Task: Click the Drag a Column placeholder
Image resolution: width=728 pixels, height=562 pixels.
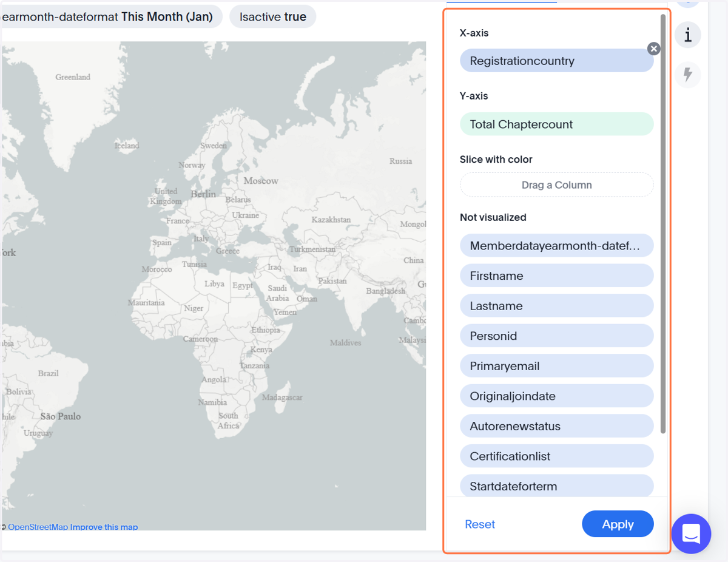Action: click(556, 185)
